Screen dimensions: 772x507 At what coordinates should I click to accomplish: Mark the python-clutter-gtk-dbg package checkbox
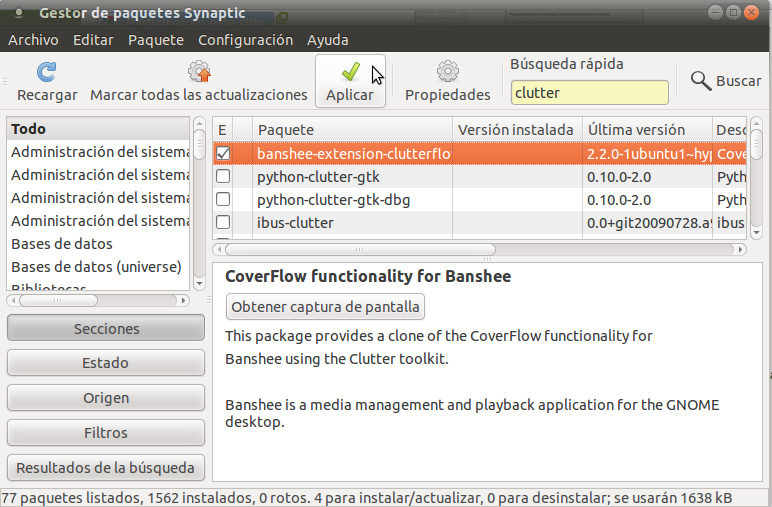(223, 199)
